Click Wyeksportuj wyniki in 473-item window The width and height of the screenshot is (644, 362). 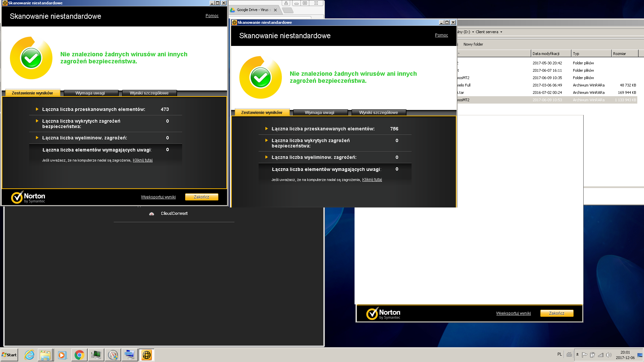click(x=158, y=197)
